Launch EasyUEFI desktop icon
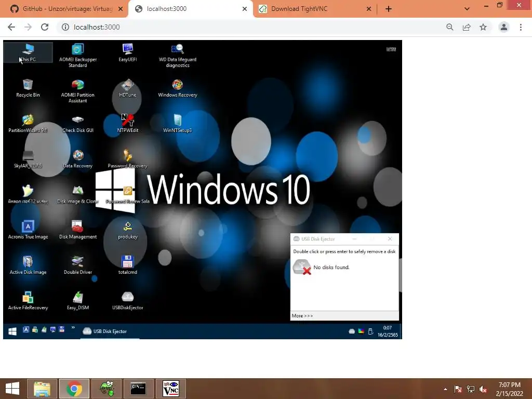Screen dimensions: 532x399 point(128,52)
